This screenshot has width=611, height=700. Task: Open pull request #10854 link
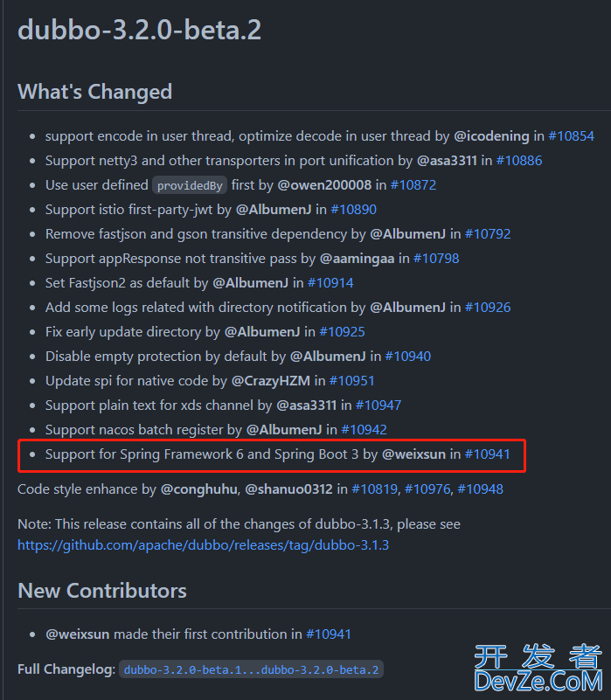[x=572, y=136]
